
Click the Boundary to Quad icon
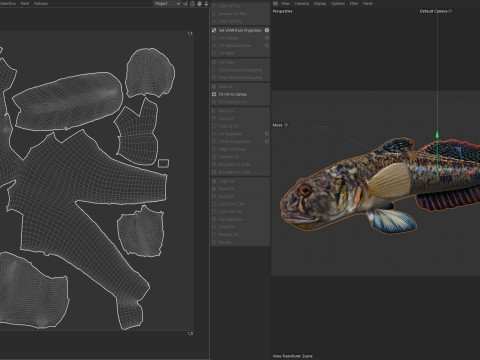214,172
